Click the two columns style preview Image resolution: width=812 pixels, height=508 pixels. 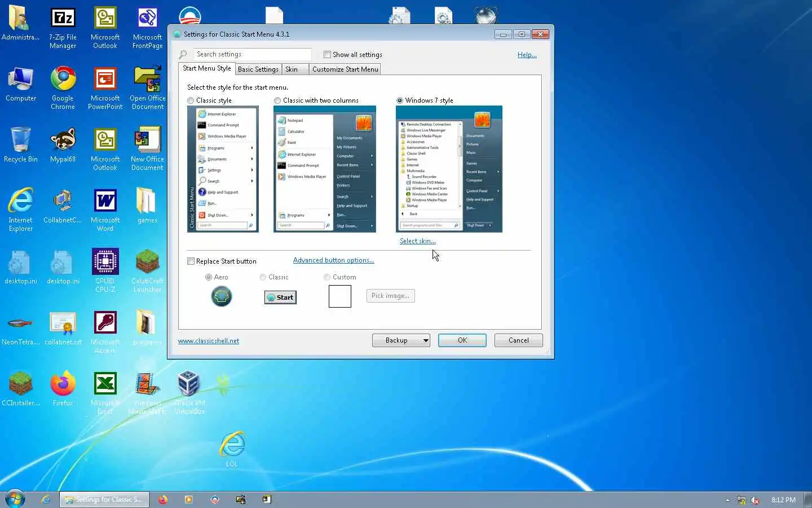[x=325, y=169]
